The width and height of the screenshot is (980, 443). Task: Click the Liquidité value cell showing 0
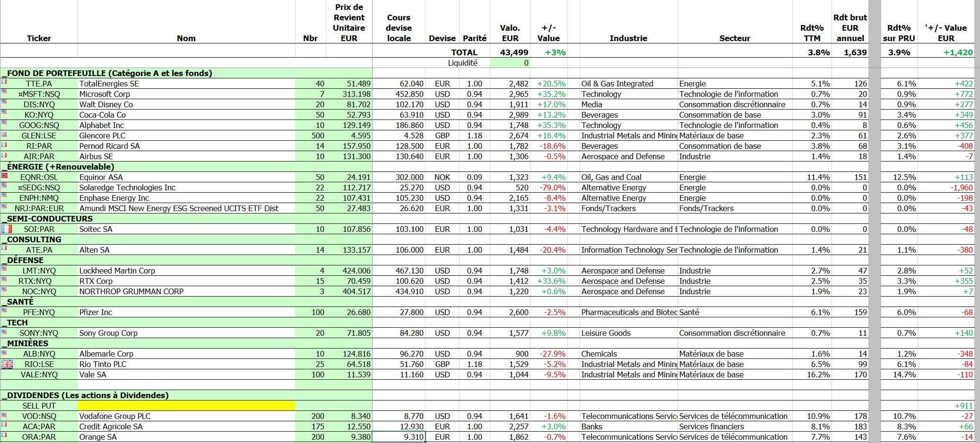pyautogui.click(x=510, y=63)
